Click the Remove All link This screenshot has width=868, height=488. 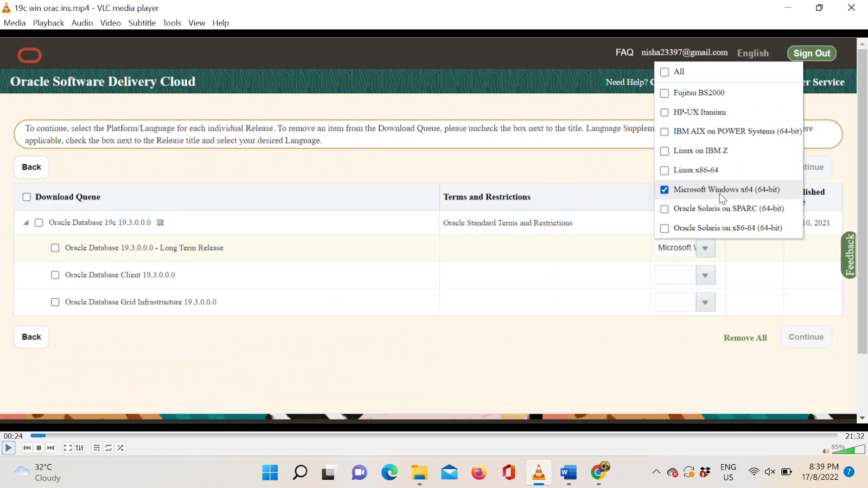[x=745, y=338]
